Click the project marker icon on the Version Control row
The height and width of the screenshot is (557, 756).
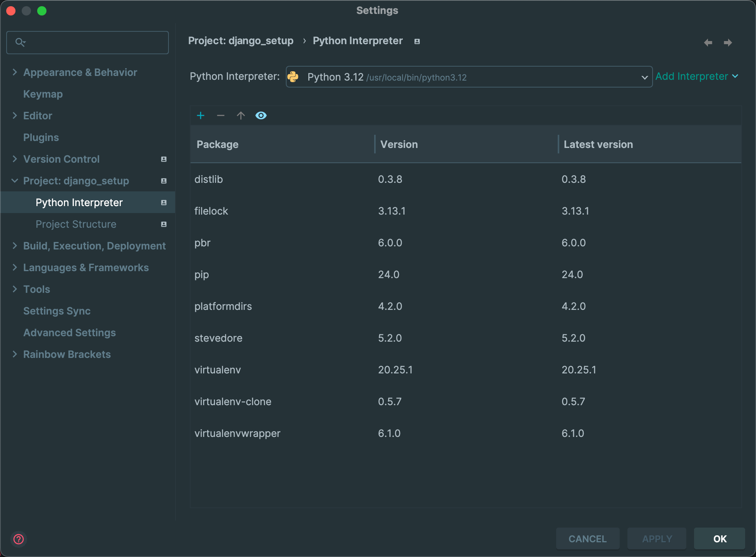coord(164,159)
